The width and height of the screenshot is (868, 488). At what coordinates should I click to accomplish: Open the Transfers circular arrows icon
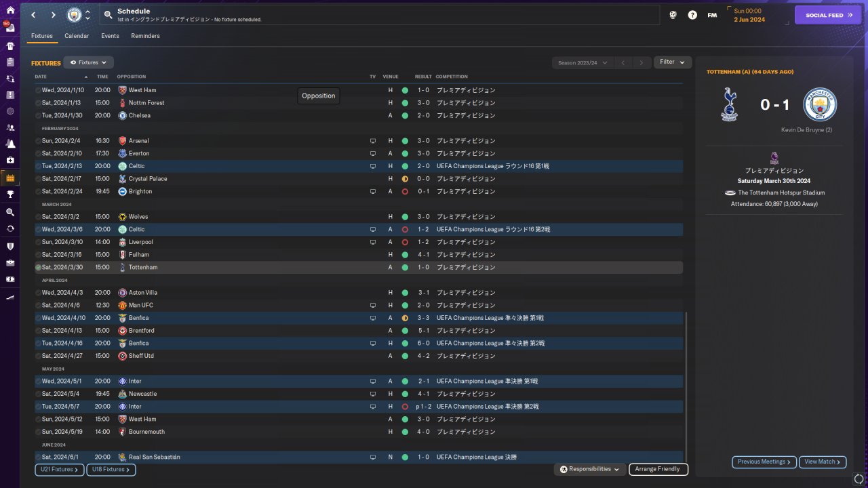point(10,228)
